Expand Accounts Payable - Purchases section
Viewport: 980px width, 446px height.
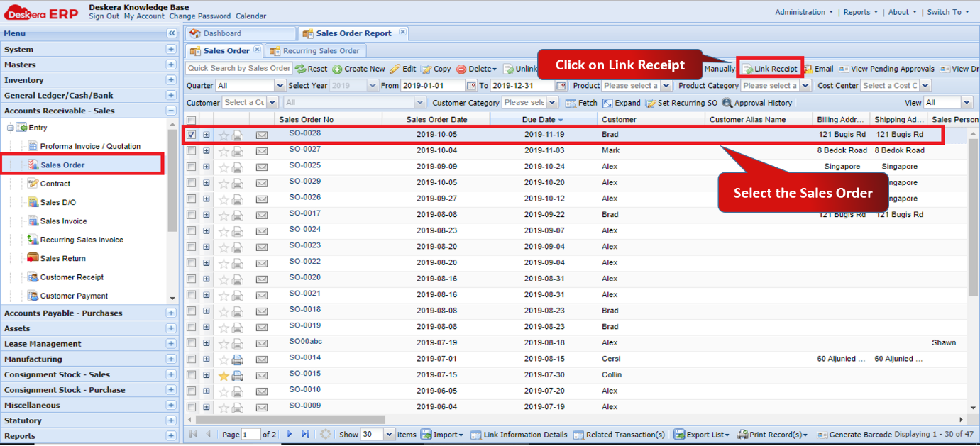pos(171,313)
